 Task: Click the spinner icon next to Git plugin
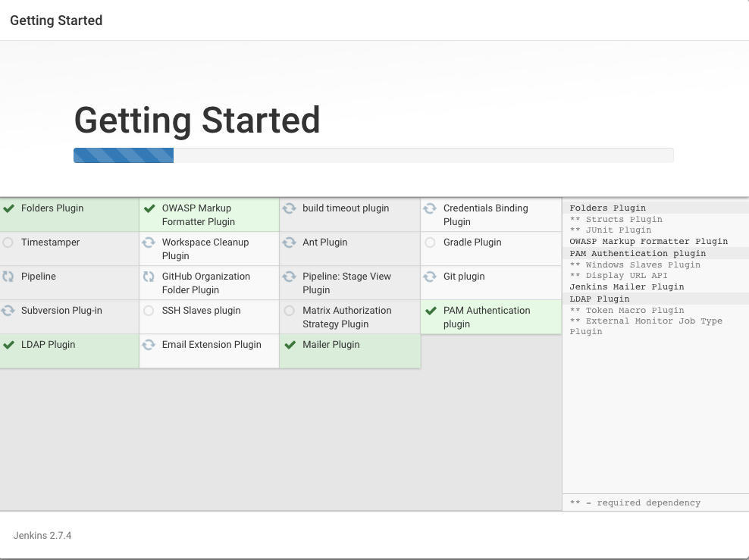tap(431, 276)
